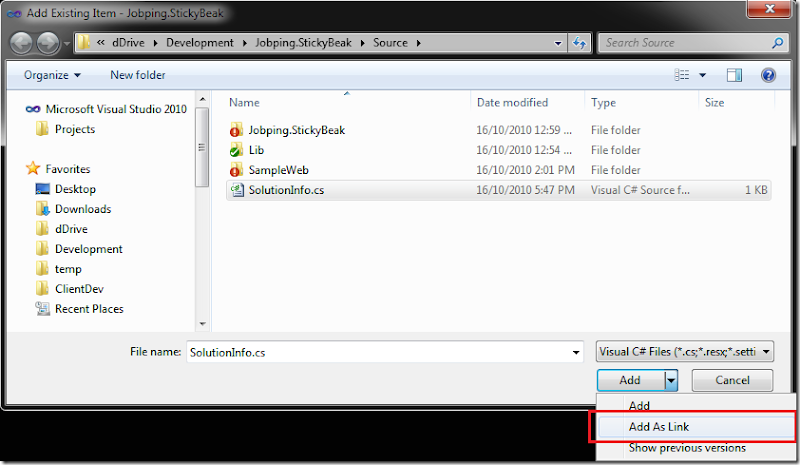This screenshot has width=800, height=465.
Task: Open the view options dropdown arrow
Action: (x=703, y=76)
